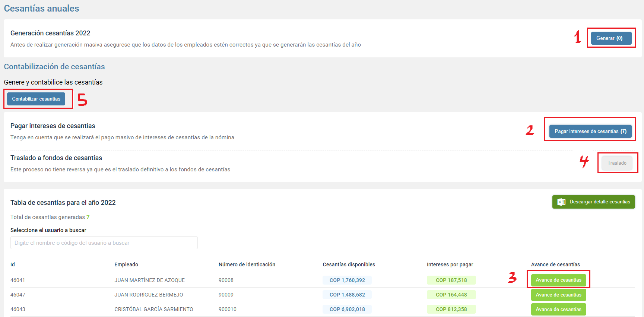Click Pagar intereses de cesantías section heading
The width and height of the screenshot is (644, 317).
[53, 126]
